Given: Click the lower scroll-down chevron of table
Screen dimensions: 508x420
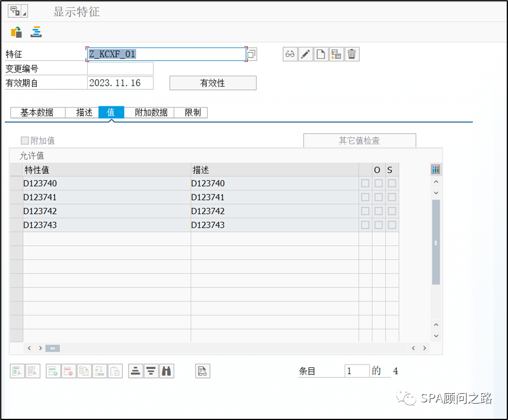Looking at the screenshot, I should click(436, 336).
